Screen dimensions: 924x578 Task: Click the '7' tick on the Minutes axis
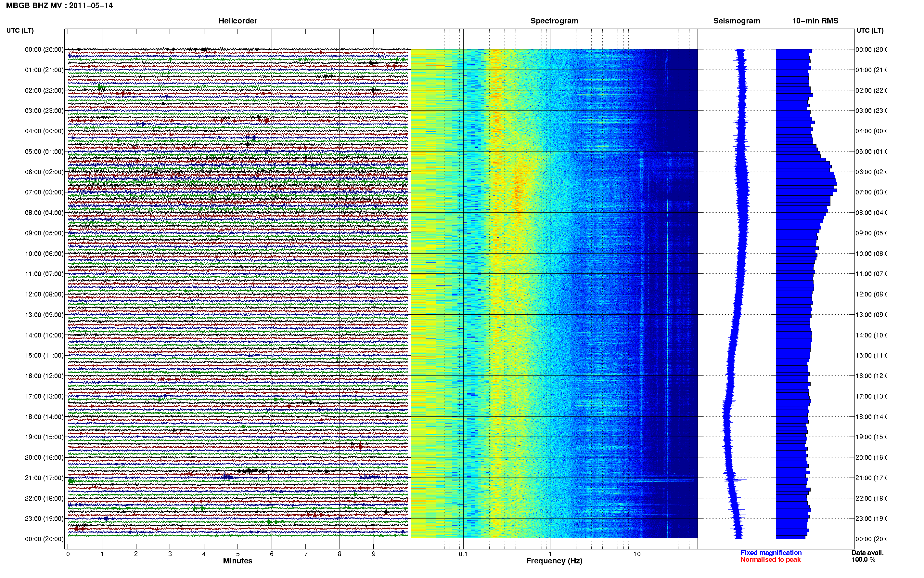306,554
